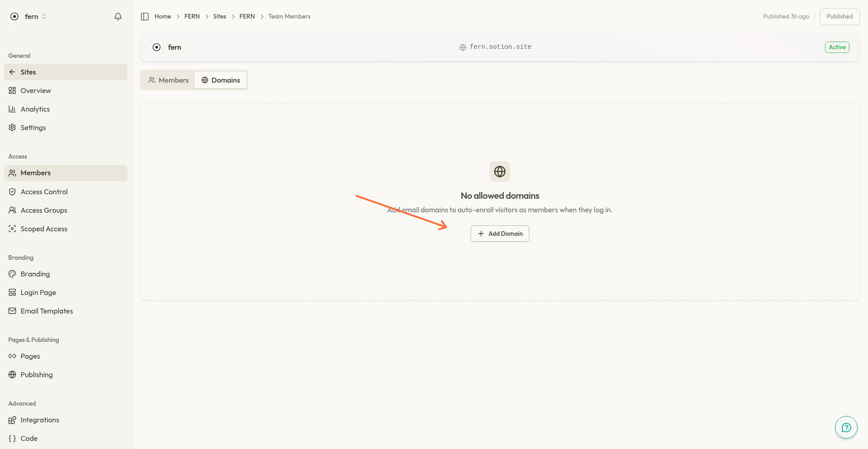The height and width of the screenshot is (449, 868).
Task: Open Overview in sidebar
Action: tap(66, 90)
